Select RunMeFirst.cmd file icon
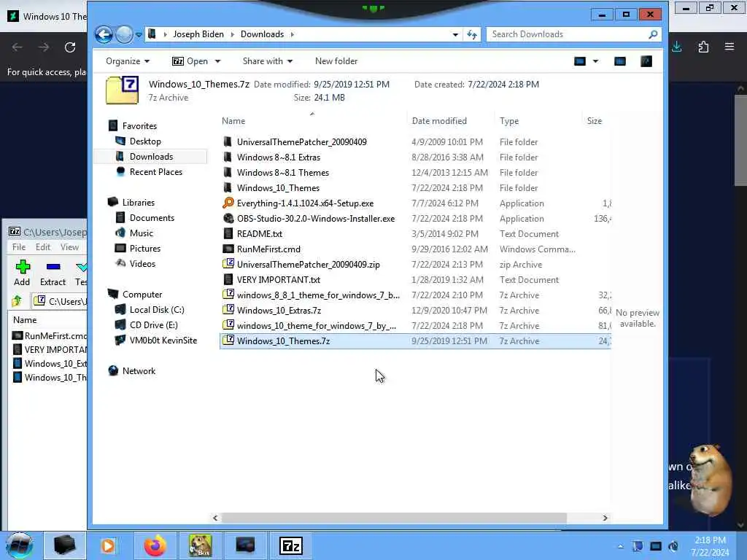 pos(228,249)
